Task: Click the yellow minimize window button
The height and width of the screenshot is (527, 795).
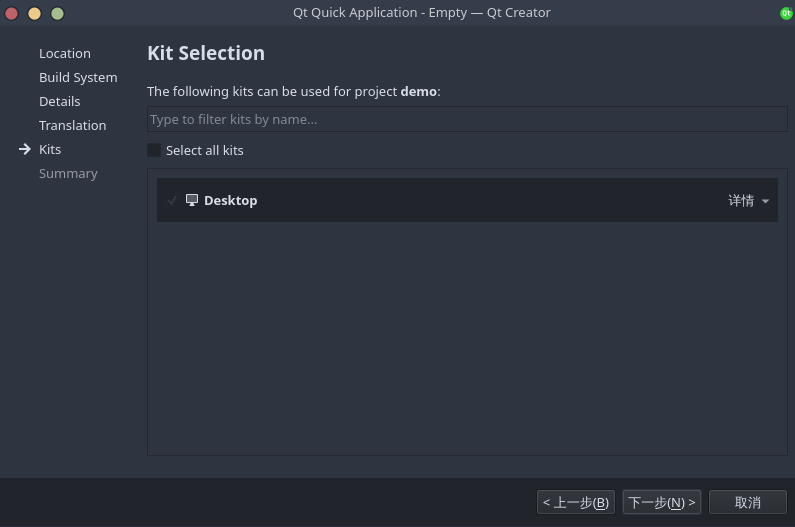Action: pyautogui.click(x=34, y=13)
